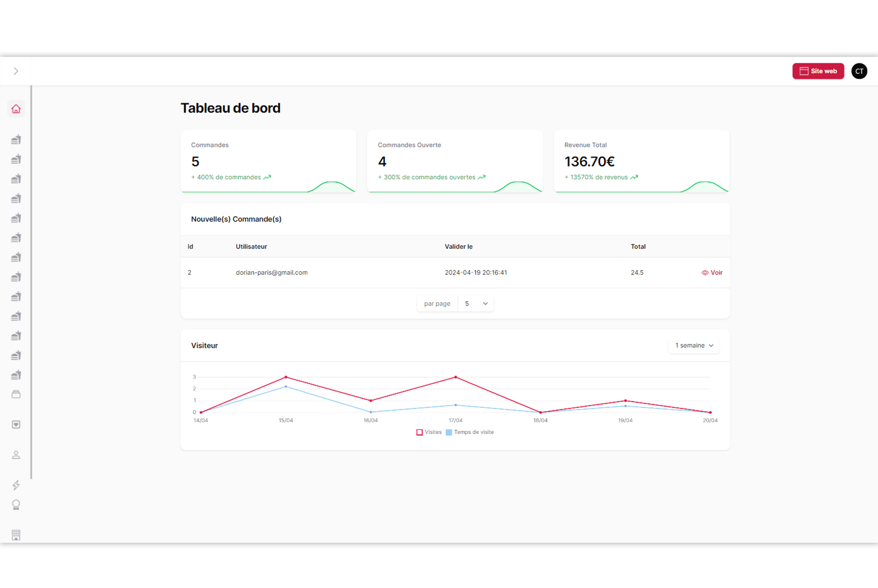Click the topmost dish icon below home
This screenshot has width=878, height=588.
pyautogui.click(x=16, y=140)
